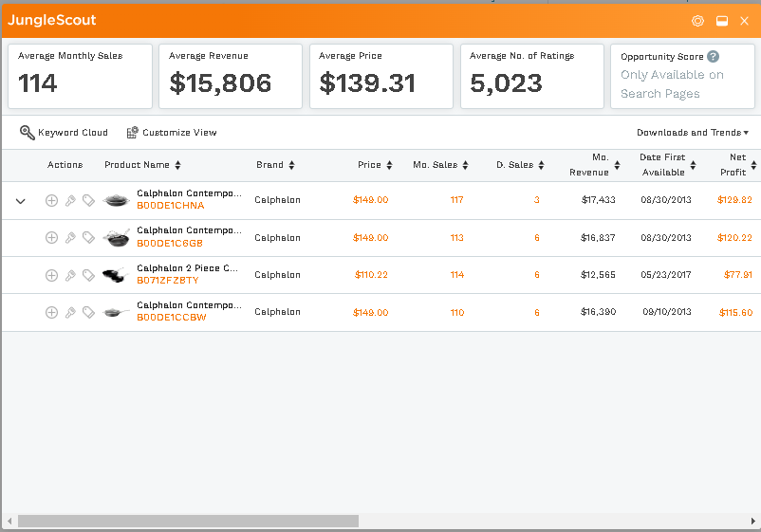Viewport: 761px width, 532px height.
Task: Click scrollbar right arrow
Action: [752, 522]
